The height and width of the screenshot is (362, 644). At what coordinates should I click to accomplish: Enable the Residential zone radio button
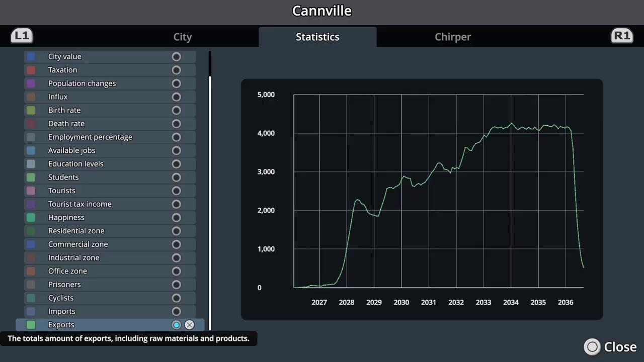point(176,231)
